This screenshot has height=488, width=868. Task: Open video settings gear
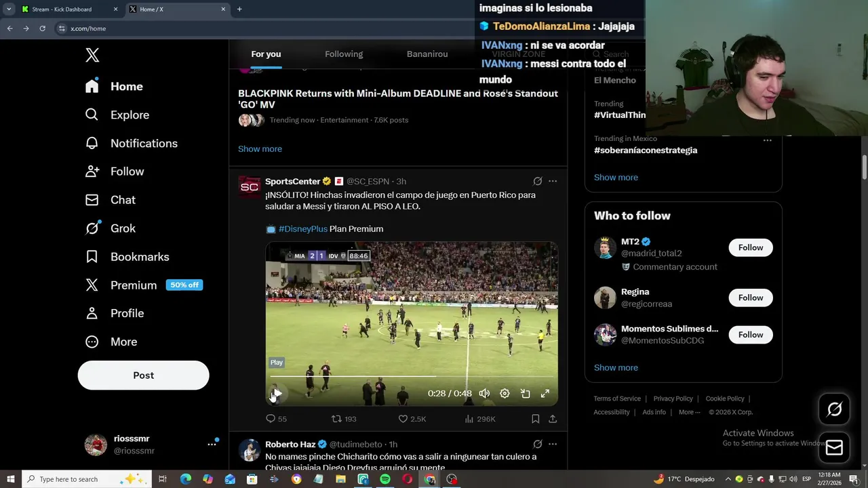pyautogui.click(x=505, y=393)
